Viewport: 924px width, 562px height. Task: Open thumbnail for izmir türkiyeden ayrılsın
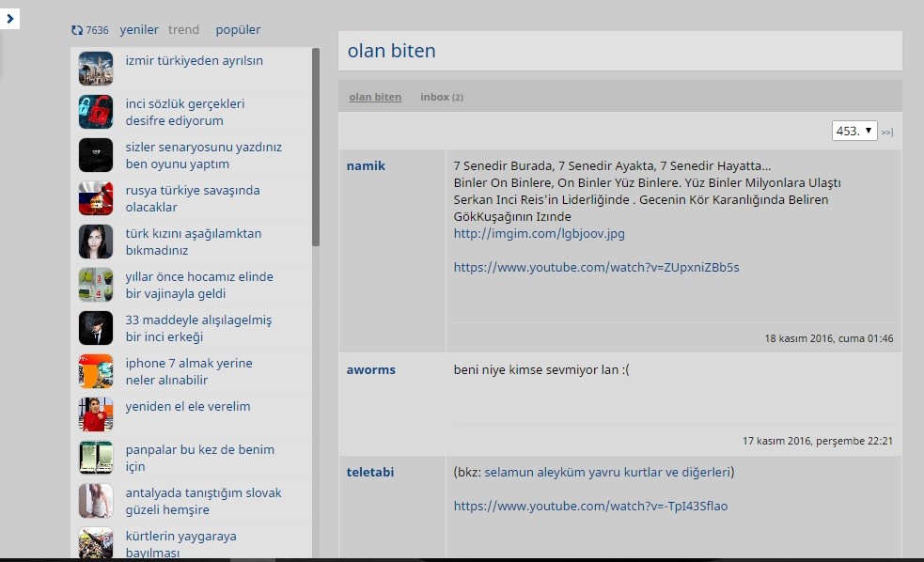pos(96,69)
